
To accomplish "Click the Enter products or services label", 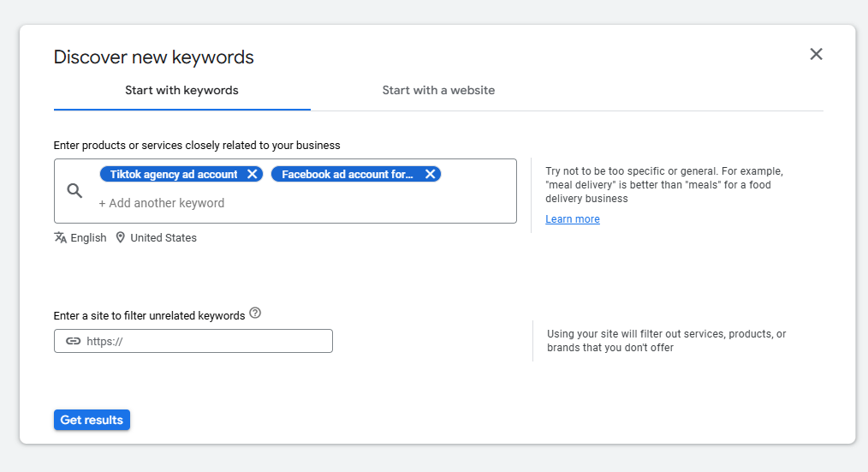I will click(197, 145).
